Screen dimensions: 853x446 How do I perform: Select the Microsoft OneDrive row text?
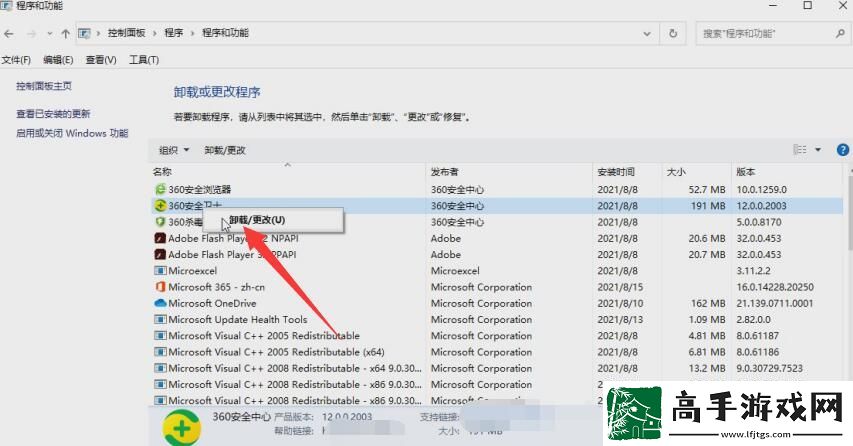[212, 303]
